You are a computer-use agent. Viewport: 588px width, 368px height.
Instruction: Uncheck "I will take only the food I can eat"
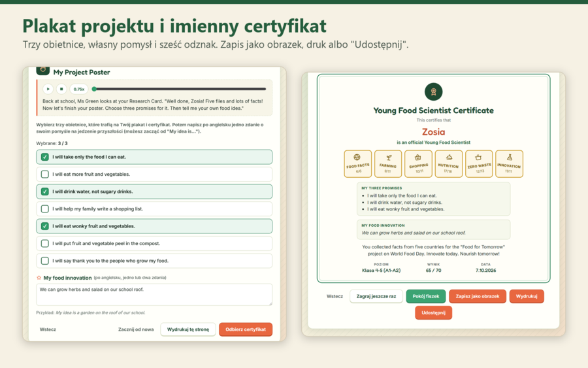click(x=154, y=157)
